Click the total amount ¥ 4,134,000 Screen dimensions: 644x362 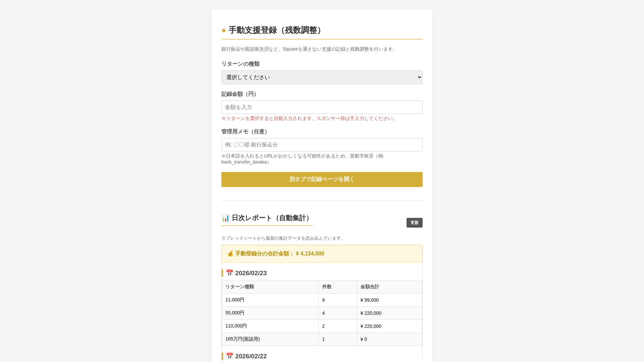pos(310,254)
